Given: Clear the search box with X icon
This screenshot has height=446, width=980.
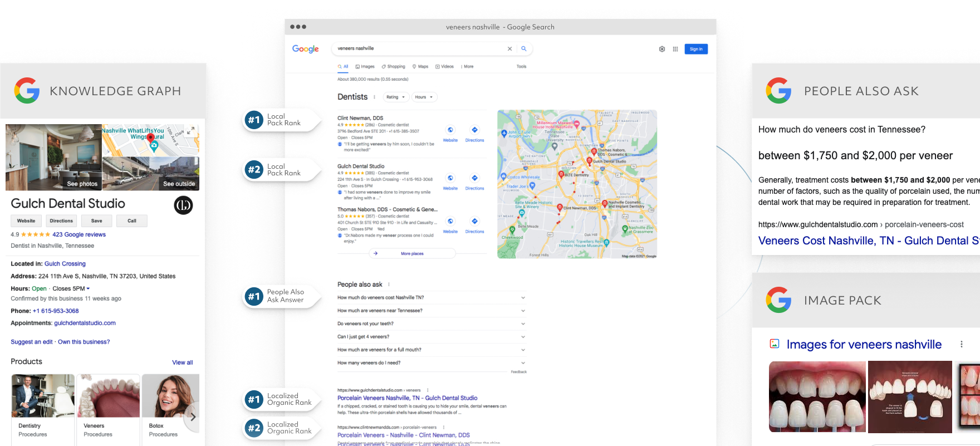Looking at the screenshot, I should pos(509,49).
